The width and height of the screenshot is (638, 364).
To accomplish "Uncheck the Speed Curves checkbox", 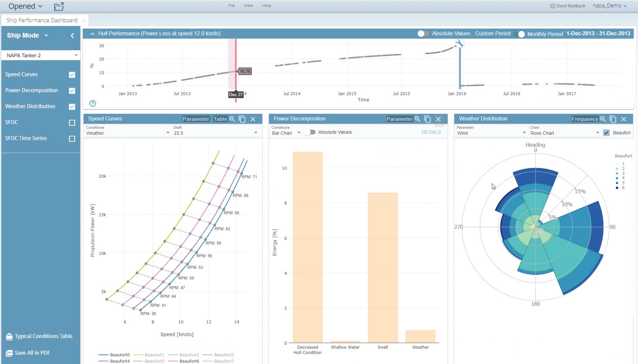I will (x=71, y=74).
